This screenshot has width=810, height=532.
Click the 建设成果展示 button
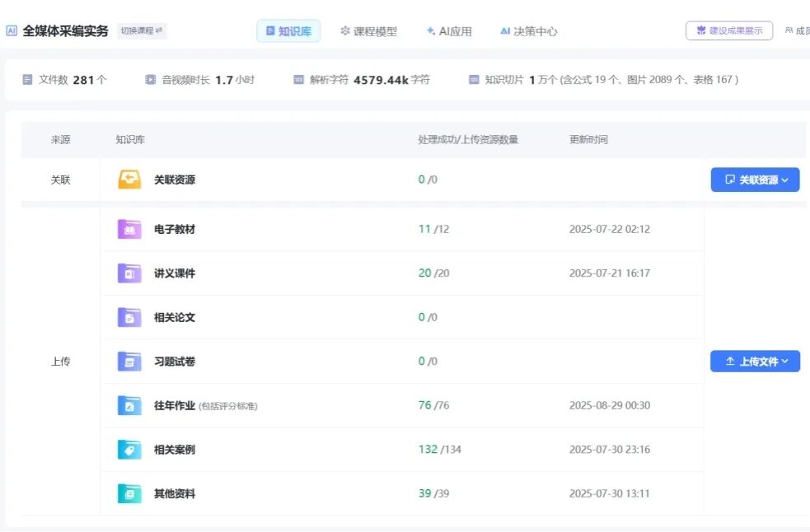[x=729, y=31]
